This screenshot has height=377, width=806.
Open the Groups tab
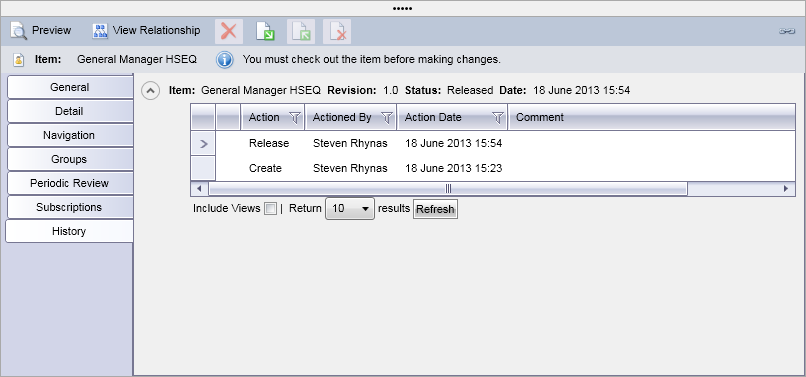point(70,159)
